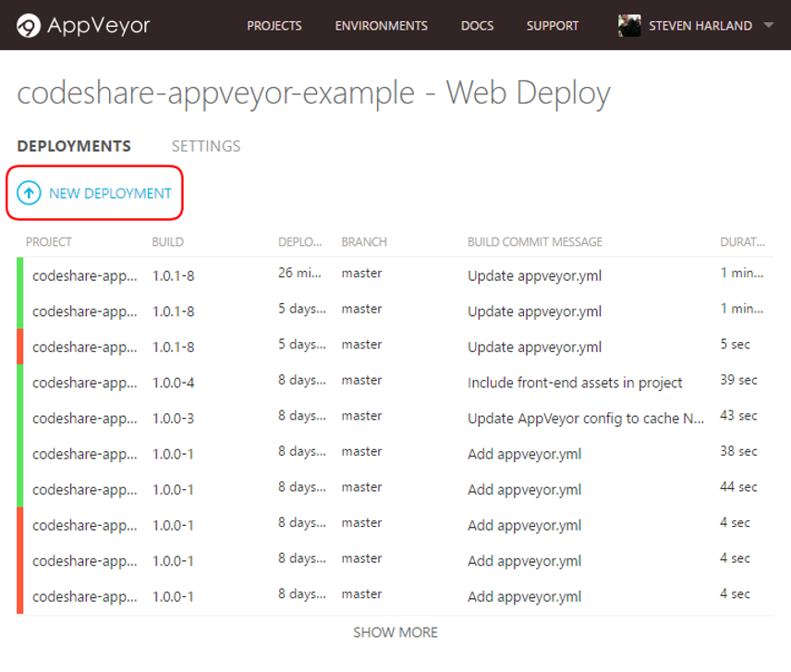The width and height of the screenshot is (791, 672).
Task: Open the Projects menu
Action: 274,26
